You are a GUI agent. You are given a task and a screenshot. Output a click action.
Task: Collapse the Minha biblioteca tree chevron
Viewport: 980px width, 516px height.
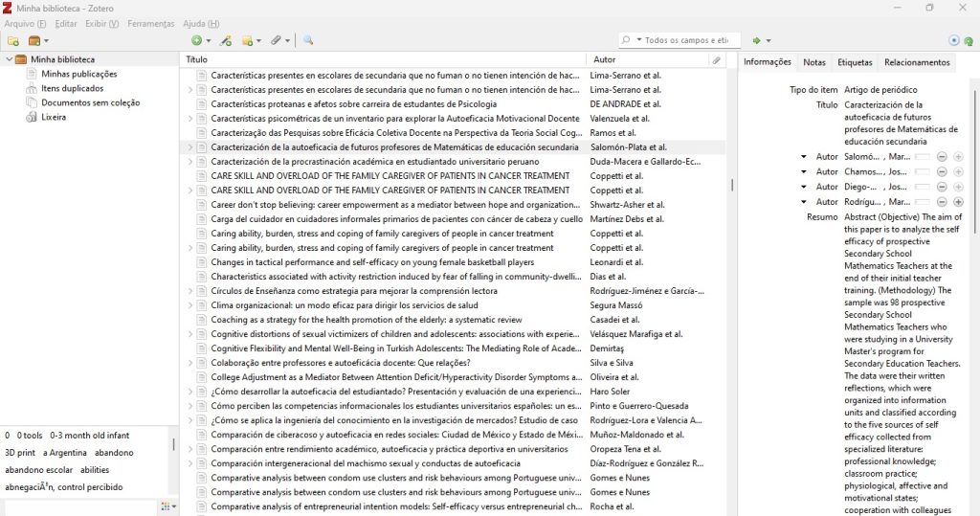[9, 59]
